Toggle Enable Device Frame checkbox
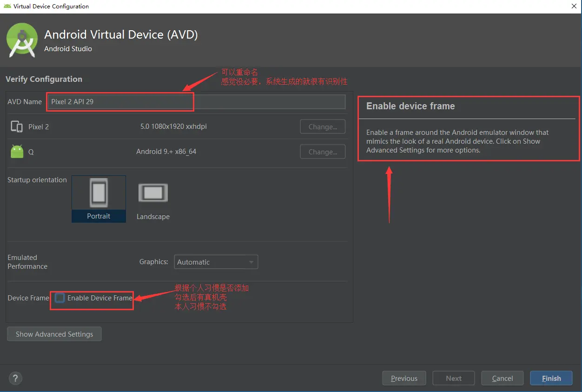Image resolution: width=582 pixels, height=392 pixels. pyautogui.click(x=60, y=298)
